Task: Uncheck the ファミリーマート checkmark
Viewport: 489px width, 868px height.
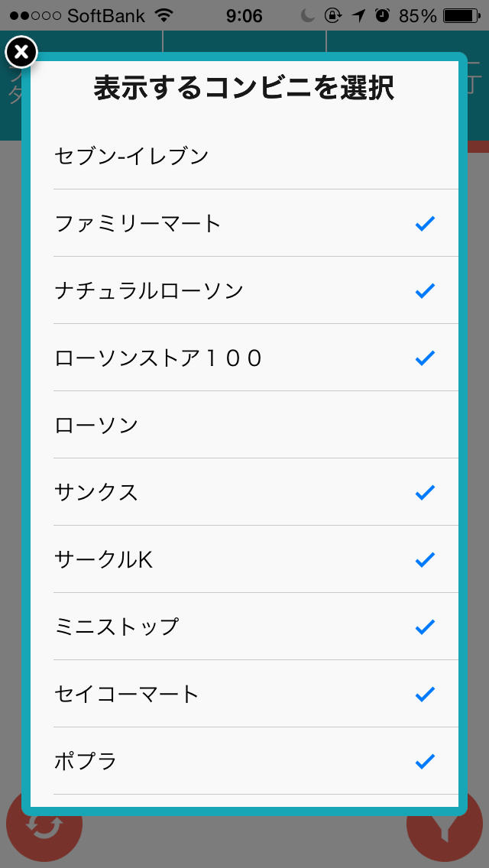Action: click(425, 223)
